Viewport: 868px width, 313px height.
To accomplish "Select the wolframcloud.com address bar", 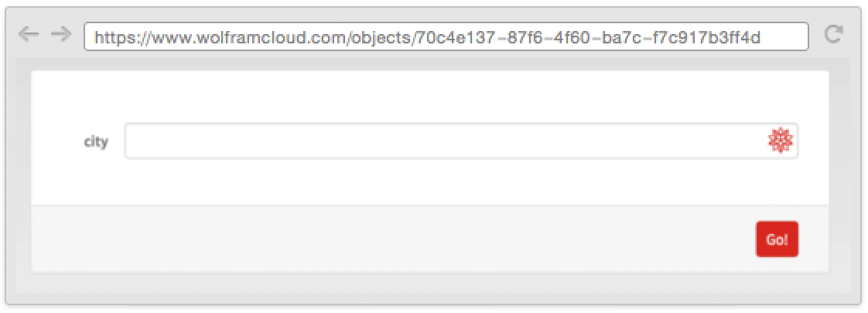I will click(x=446, y=36).
